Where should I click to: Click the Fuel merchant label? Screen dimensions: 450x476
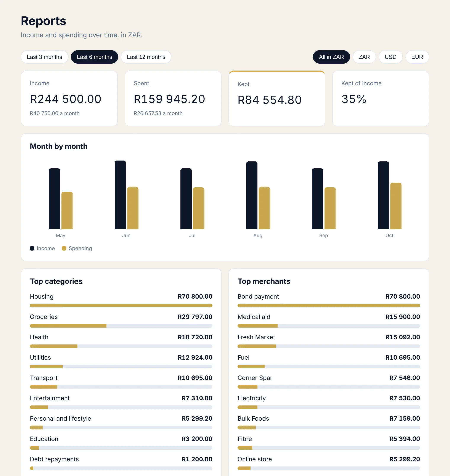pyautogui.click(x=243, y=357)
